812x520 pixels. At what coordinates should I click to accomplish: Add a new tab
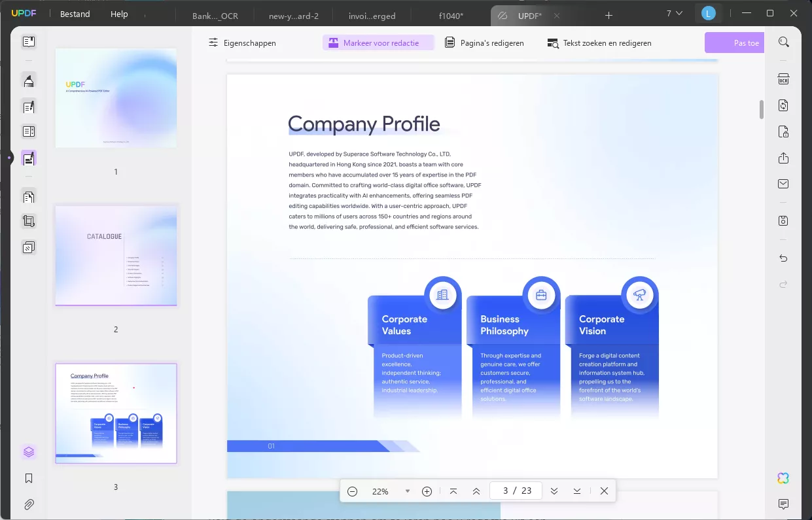pos(609,15)
